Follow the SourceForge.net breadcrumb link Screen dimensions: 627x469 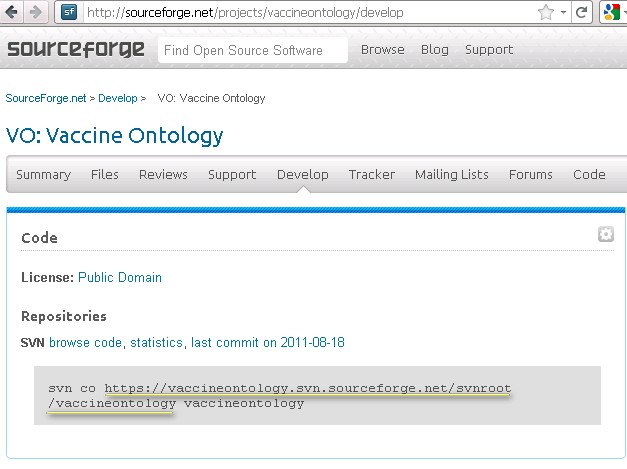click(46, 98)
